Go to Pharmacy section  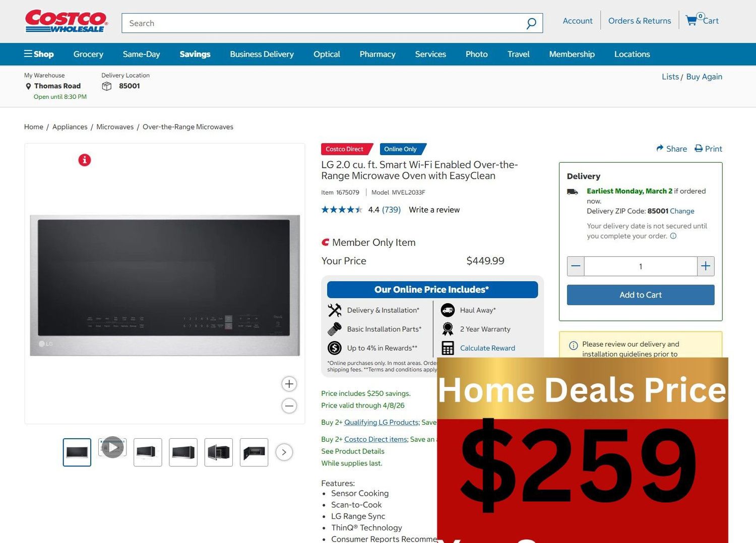click(x=377, y=54)
